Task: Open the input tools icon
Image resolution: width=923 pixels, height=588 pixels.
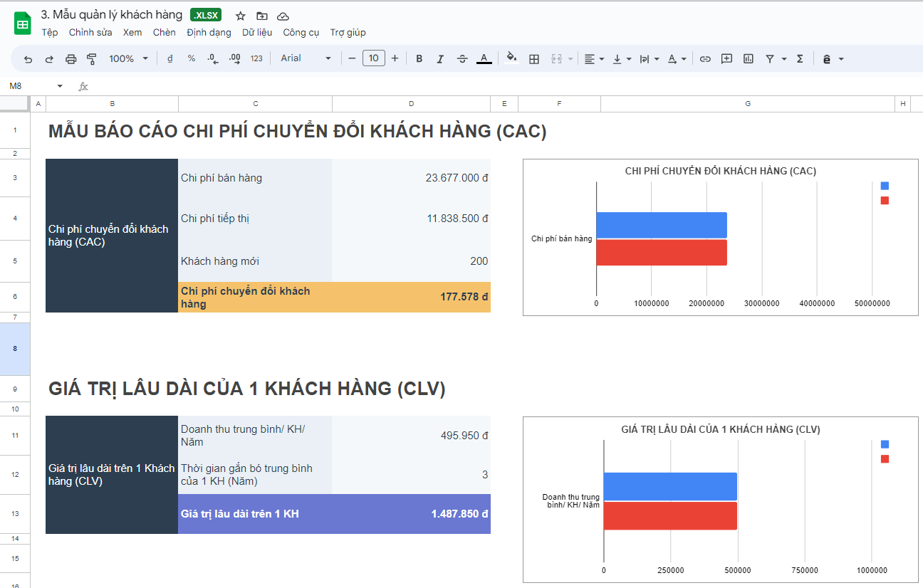Action: pos(827,58)
